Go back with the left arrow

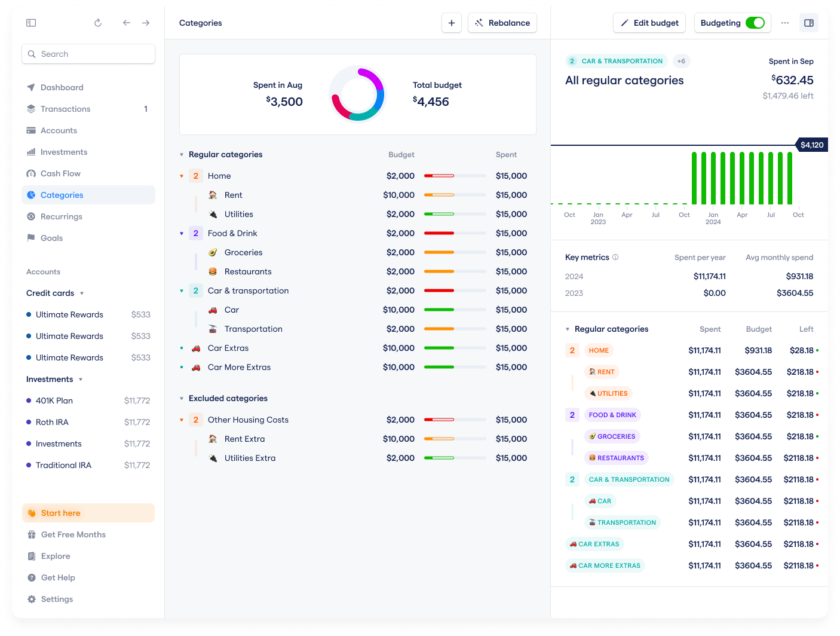pyautogui.click(x=126, y=23)
